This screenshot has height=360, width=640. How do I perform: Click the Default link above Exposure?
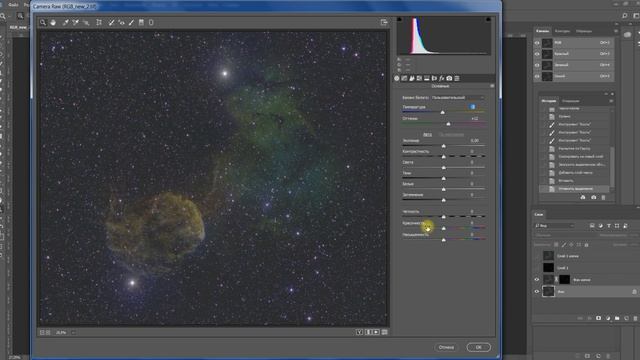451,134
